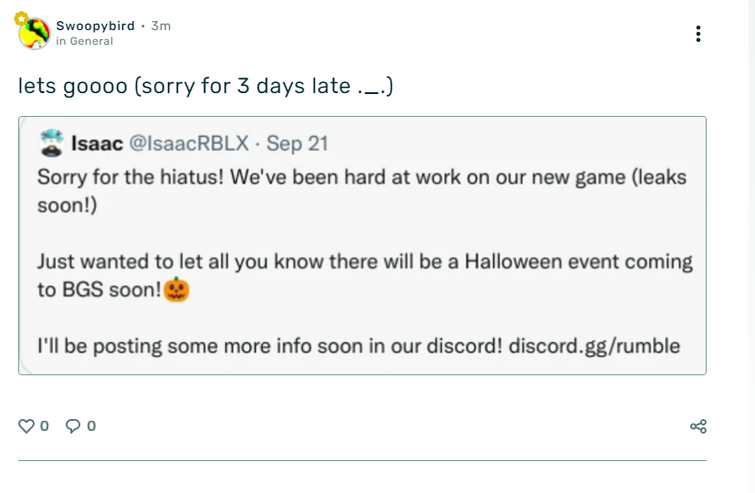The image size is (755, 493).
Task: Share the post using the share icon
Action: coord(698,426)
